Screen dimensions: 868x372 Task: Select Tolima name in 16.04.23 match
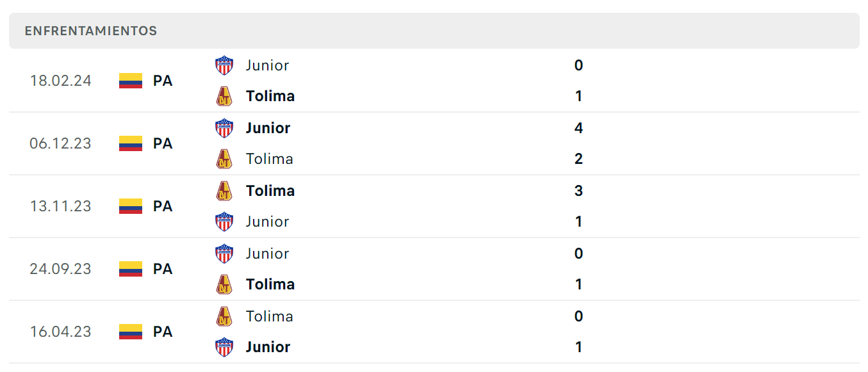(270, 316)
